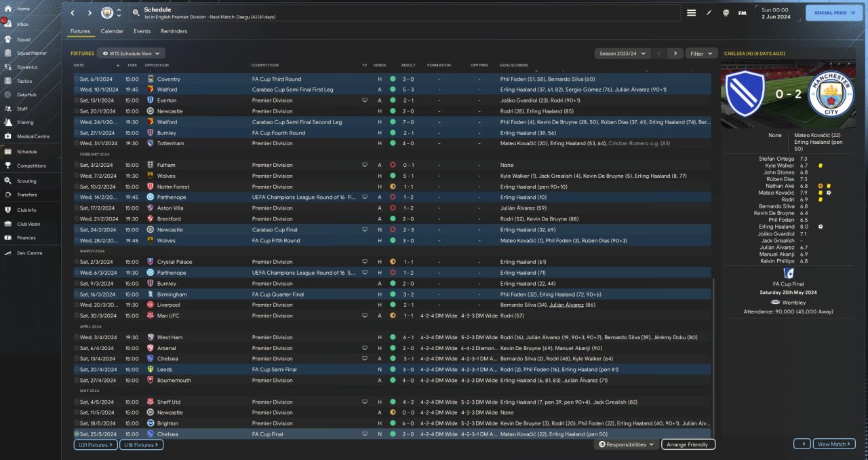
Task: Switch to the Reminders tab
Action: coord(174,31)
